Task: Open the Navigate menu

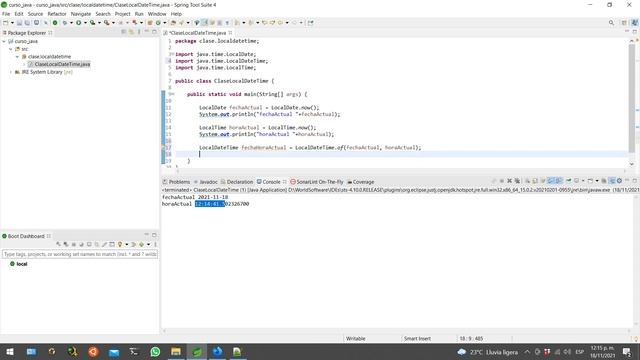Action: pos(81,14)
